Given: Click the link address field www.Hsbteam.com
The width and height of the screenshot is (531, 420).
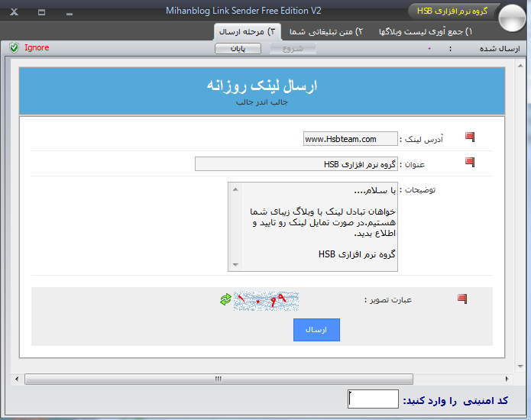Looking at the screenshot, I should click(350, 139).
